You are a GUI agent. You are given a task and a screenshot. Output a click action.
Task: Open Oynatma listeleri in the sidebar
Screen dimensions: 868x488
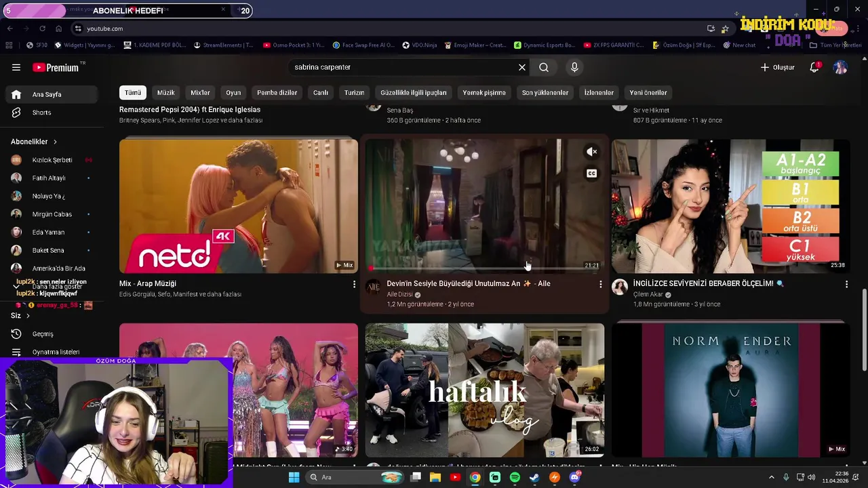pyautogui.click(x=53, y=352)
